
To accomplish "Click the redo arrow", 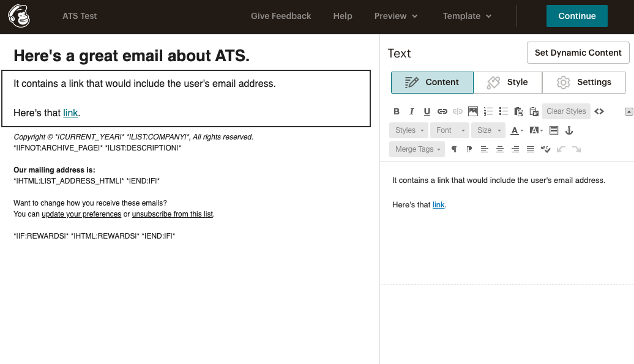I will [576, 149].
